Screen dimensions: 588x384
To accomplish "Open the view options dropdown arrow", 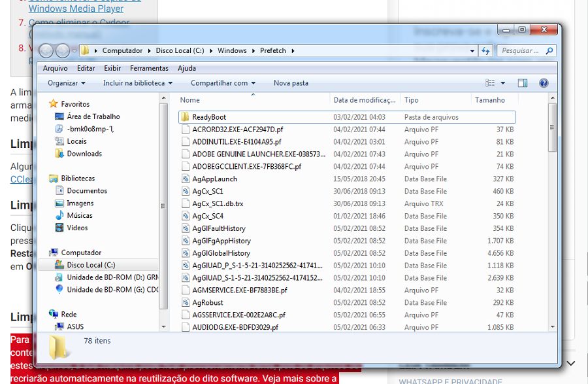I will pyautogui.click(x=503, y=83).
